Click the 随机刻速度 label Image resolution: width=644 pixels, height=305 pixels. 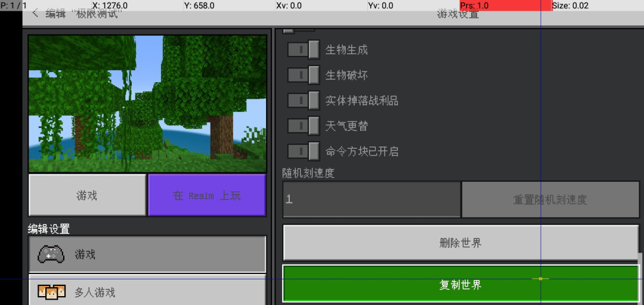click(x=308, y=173)
